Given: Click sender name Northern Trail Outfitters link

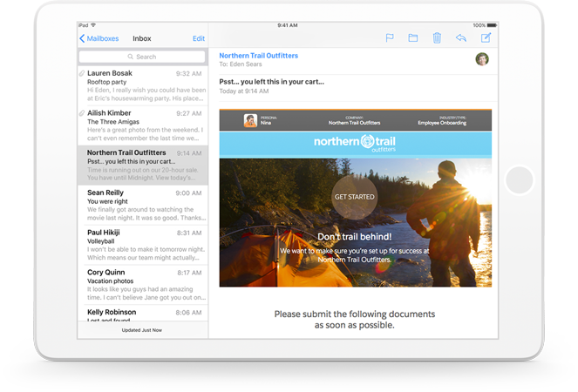Looking at the screenshot, I should (x=258, y=56).
